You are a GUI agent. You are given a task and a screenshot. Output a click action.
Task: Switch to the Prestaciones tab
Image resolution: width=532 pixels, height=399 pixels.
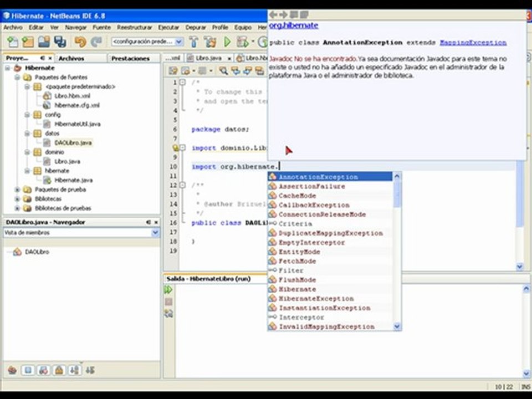coord(131,58)
